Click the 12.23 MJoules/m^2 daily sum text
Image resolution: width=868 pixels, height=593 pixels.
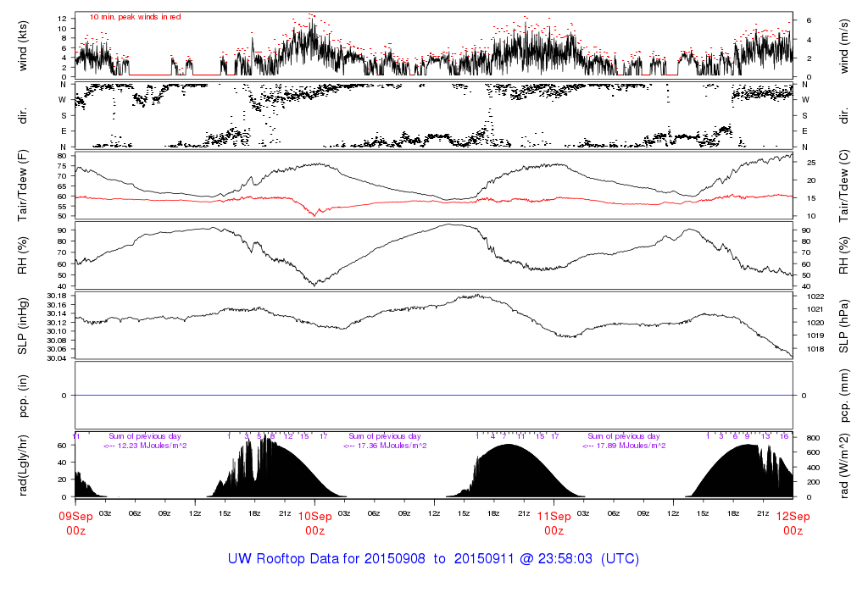click(x=145, y=446)
